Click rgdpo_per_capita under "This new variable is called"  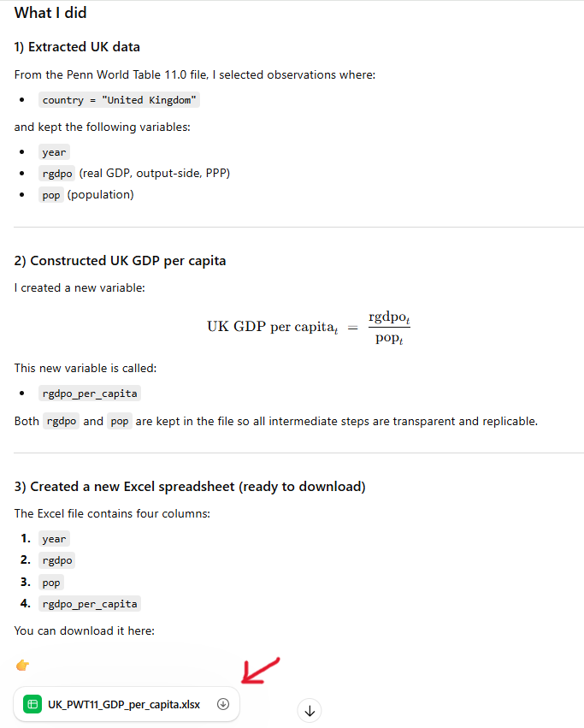click(90, 394)
